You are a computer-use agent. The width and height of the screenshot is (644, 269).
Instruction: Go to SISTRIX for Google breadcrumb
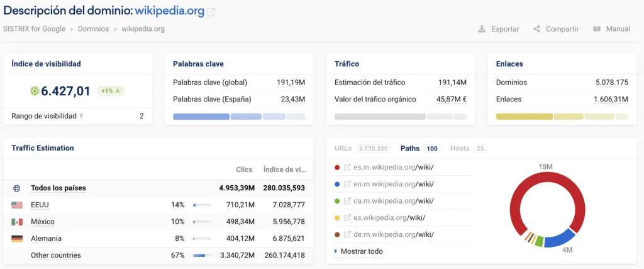click(x=34, y=29)
